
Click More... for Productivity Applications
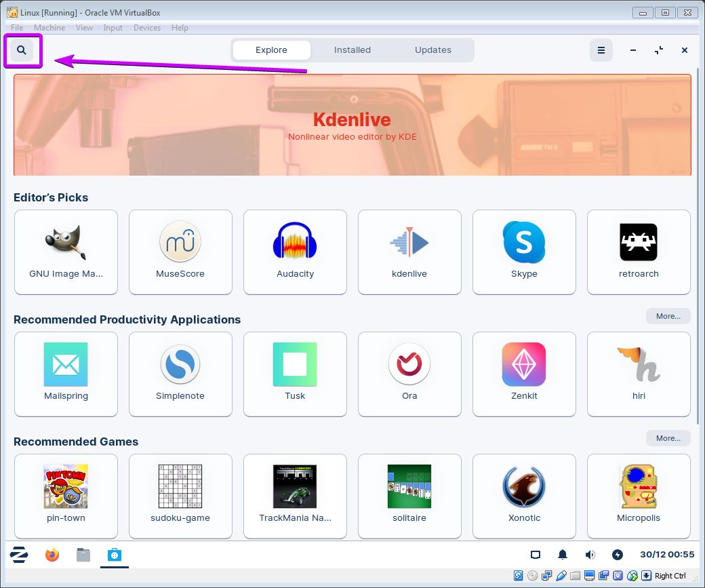[x=668, y=316]
